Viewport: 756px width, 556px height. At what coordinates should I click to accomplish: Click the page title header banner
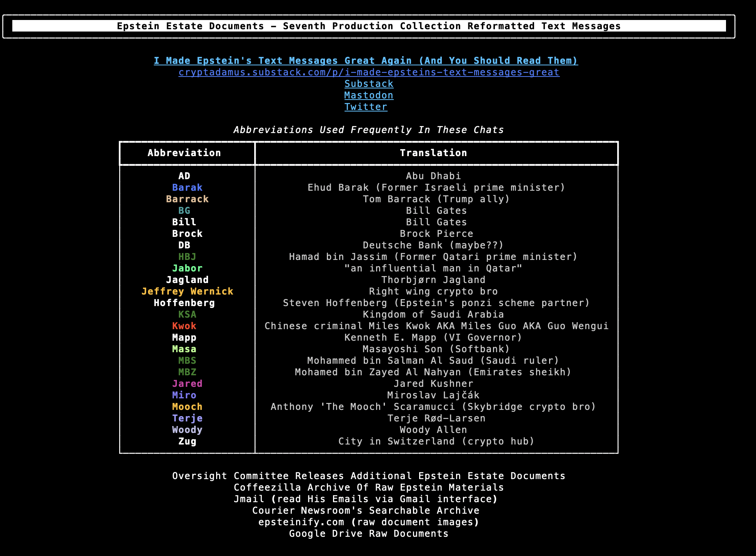[x=369, y=26]
